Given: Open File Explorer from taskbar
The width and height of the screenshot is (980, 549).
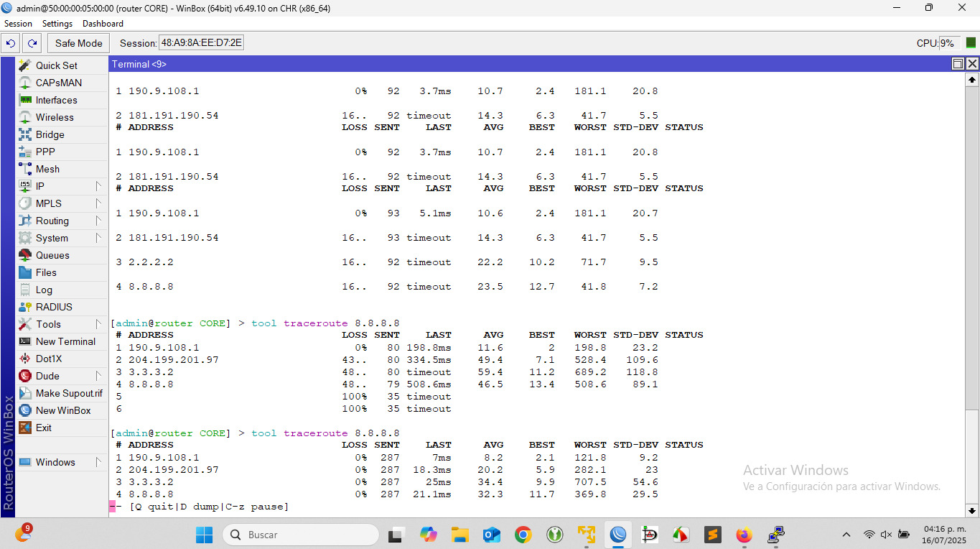Looking at the screenshot, I should (460, 535).
